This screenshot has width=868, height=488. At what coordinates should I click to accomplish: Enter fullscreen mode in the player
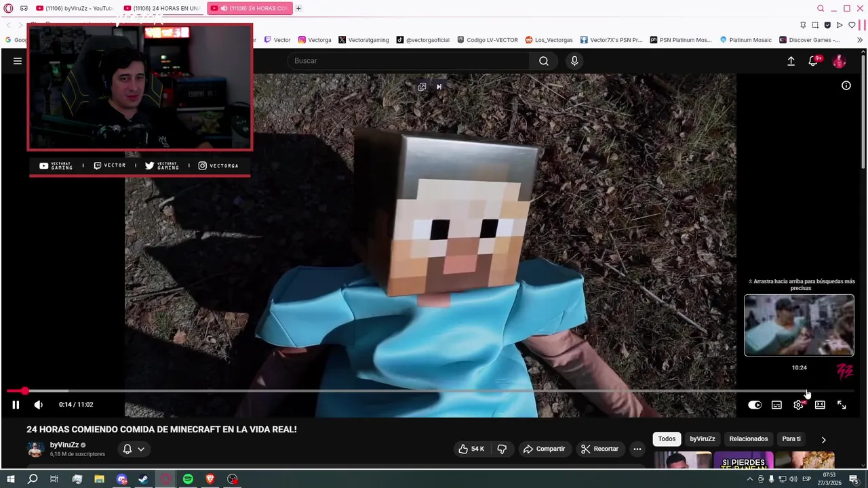(x=842, y=405)
